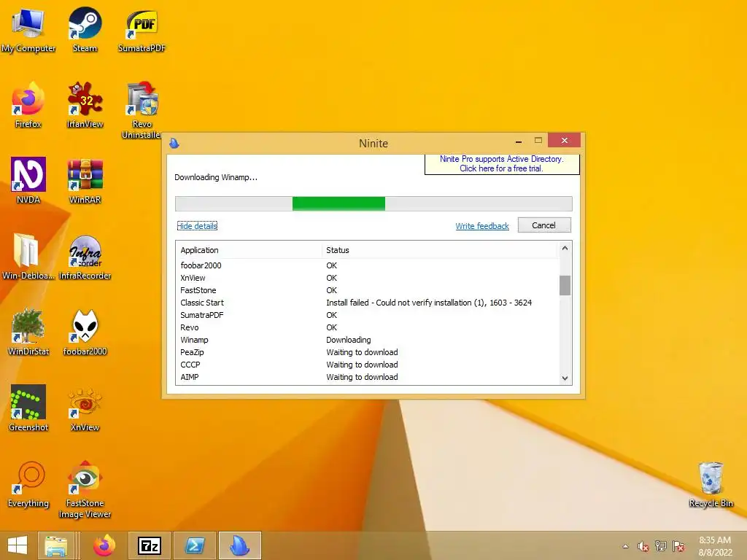Launch Firefox from the taskbar
747x560 pixels.
pos(104,545)
